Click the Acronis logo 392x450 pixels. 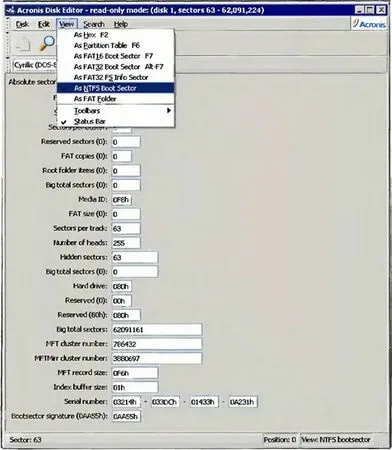coord(370,24)
